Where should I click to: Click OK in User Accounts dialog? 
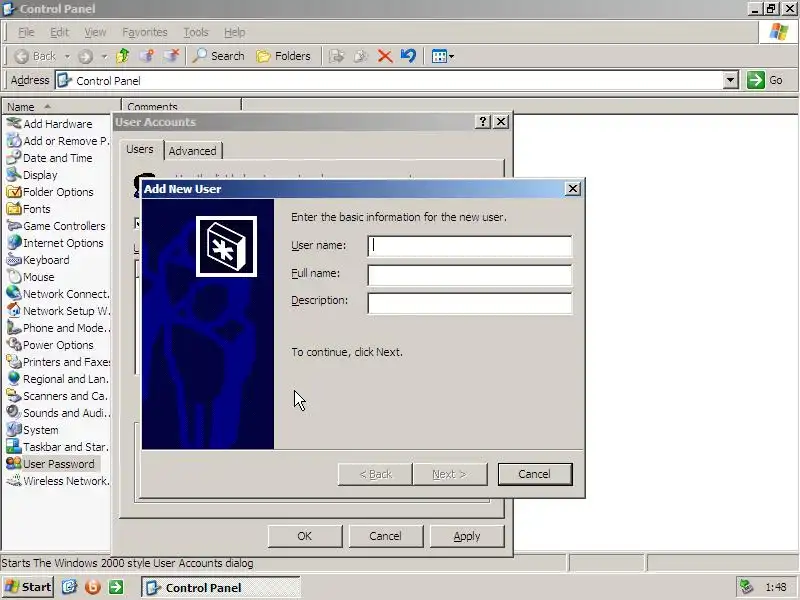pos(305,536)
